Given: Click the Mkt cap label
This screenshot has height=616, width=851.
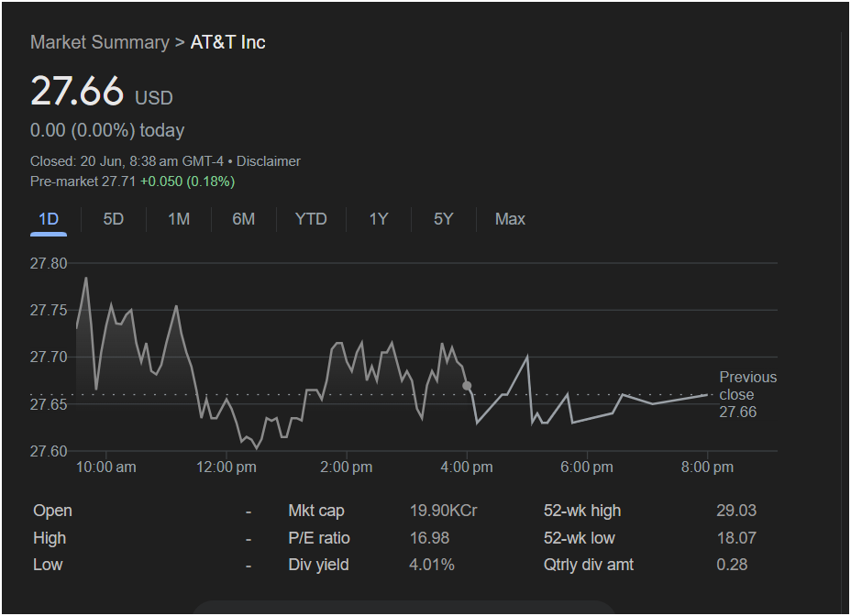Looking at the screenshot, I should (x=316, y=511).
